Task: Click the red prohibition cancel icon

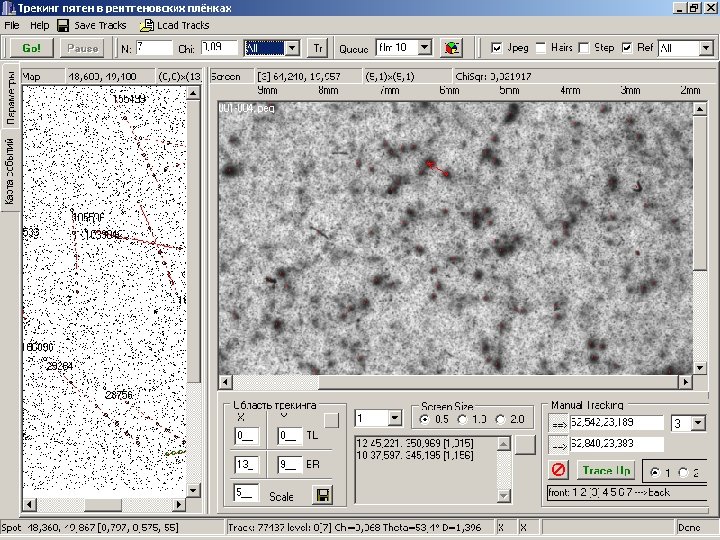Action: (x=559, y=470)
